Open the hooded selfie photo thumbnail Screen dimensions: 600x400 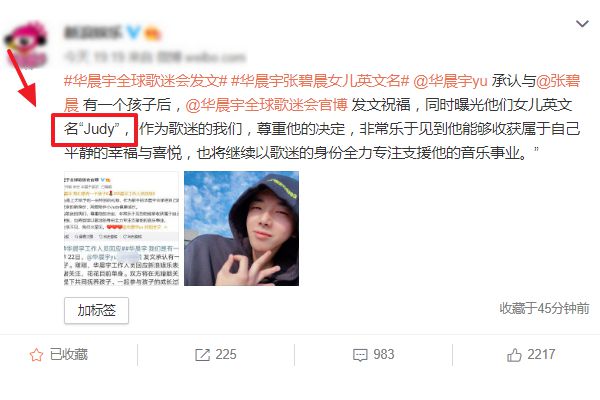[x=241, y=229]
